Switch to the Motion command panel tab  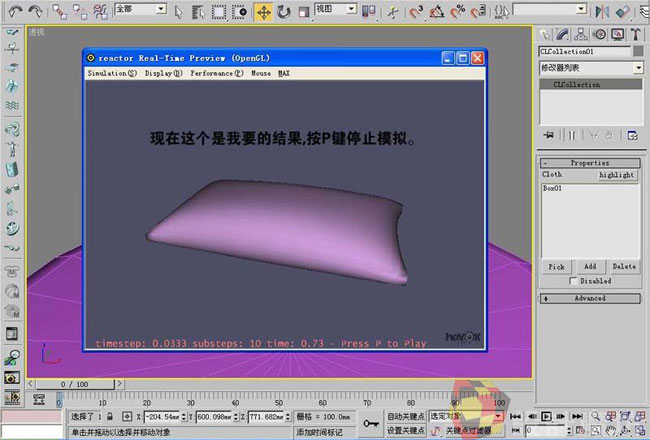pyautogui.click(x=599, y=34)
